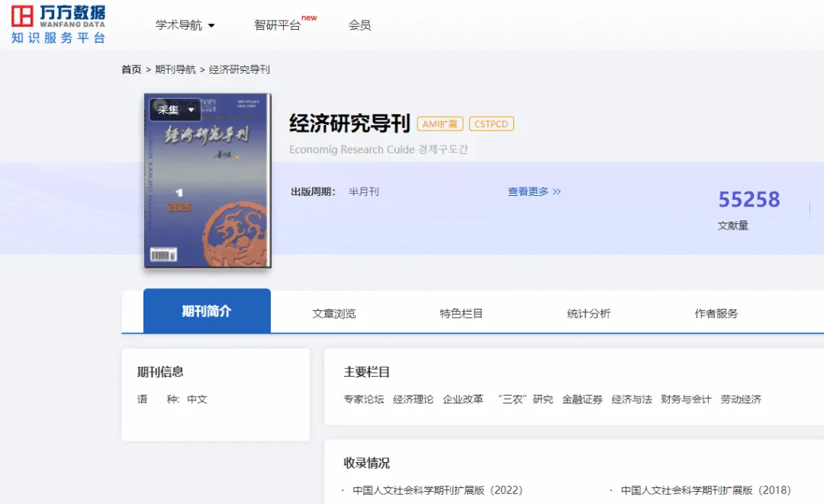Open the 作者服务 tab
The width and height of the screenshot is (824, 504).
[x=716, y=313]
